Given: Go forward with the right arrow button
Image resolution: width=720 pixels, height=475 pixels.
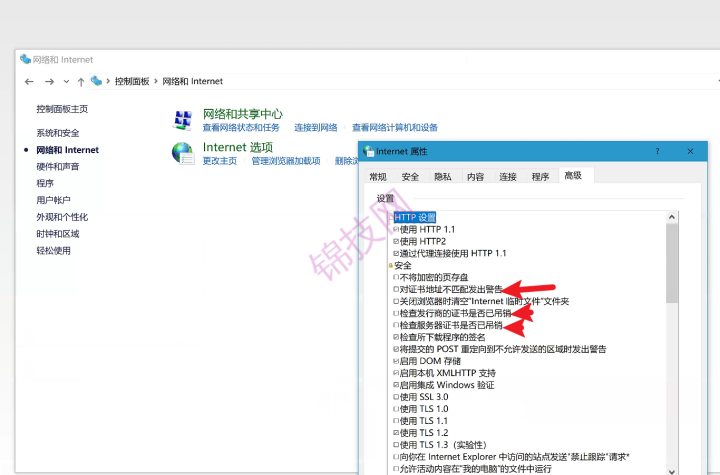Looking at the screenshot, I should [x=49, y=81].
